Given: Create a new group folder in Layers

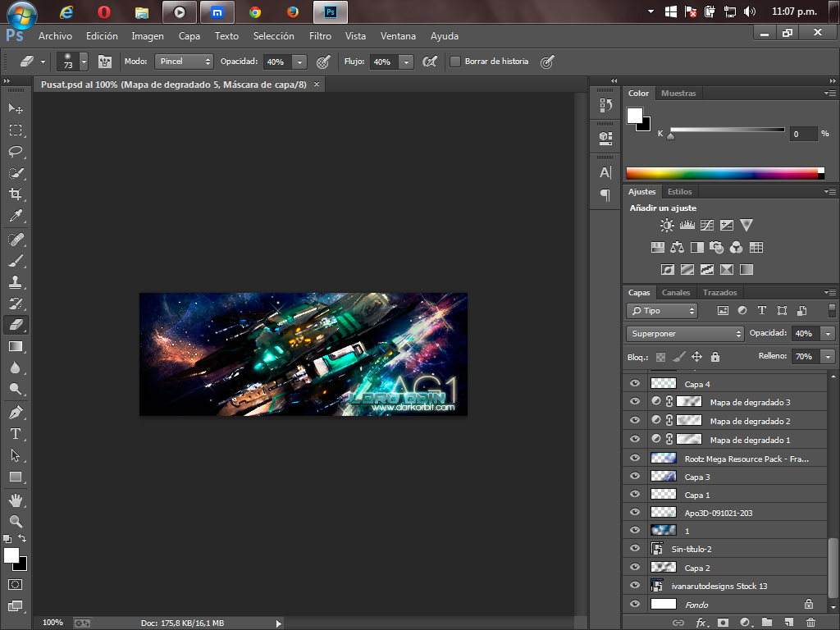Looking at the screenshot, I should [767, 623].
